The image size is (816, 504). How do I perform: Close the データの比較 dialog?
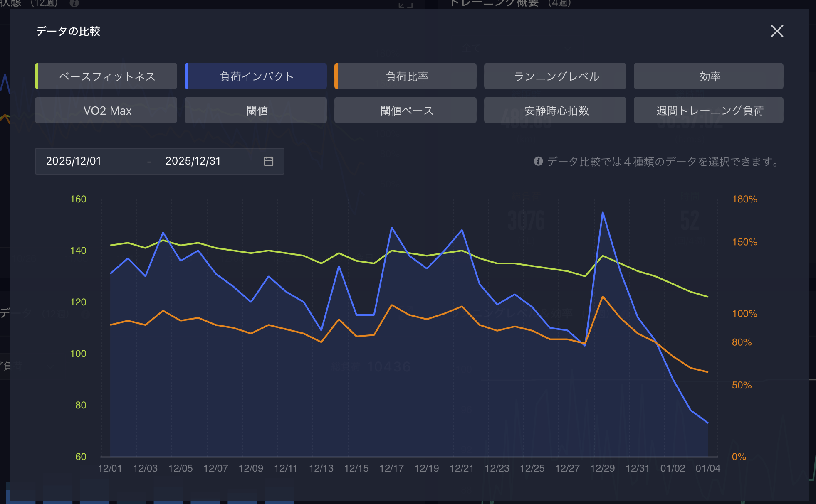tap(776, 31)
